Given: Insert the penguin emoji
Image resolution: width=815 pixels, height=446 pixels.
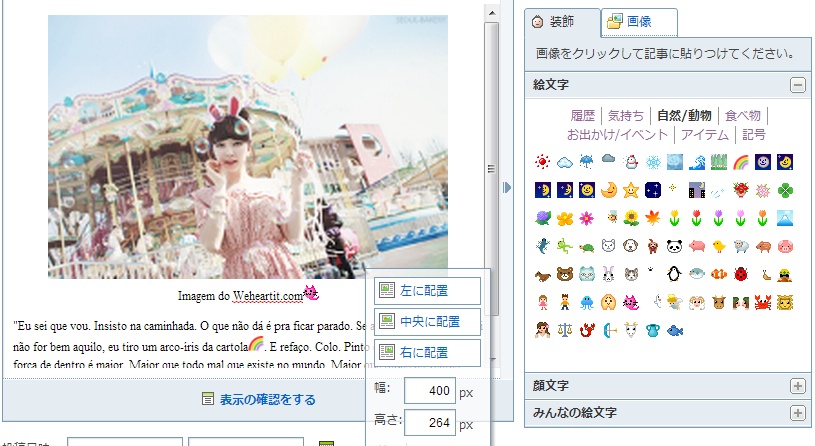Looking at the screenshot, I should coord(675,274).
